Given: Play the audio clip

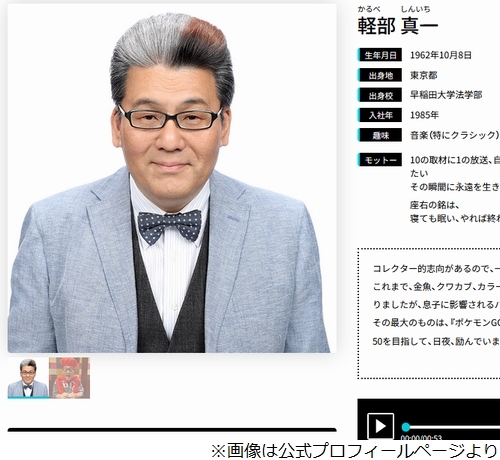Looking at the screenshot, I should click(380, 426).
